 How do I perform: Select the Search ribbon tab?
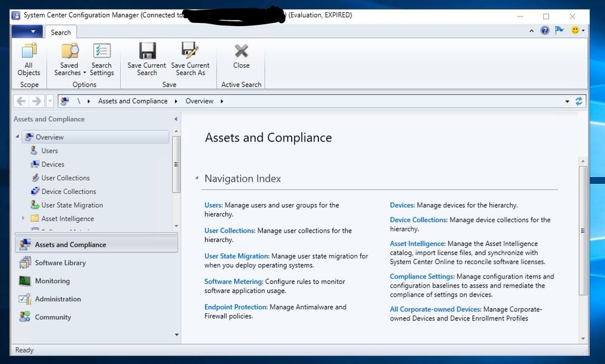coord(61,32)
